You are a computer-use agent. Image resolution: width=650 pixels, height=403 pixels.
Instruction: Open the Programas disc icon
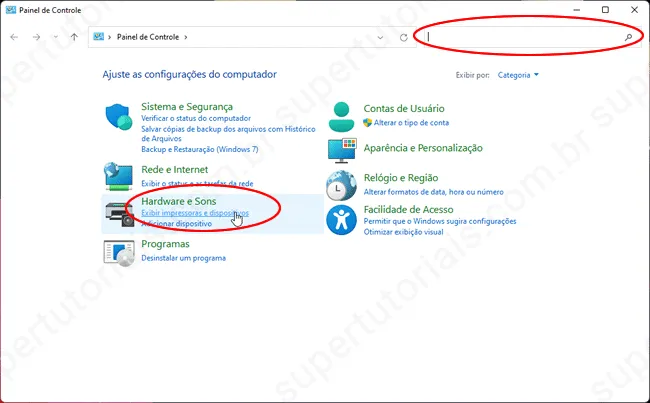point(119,252)
